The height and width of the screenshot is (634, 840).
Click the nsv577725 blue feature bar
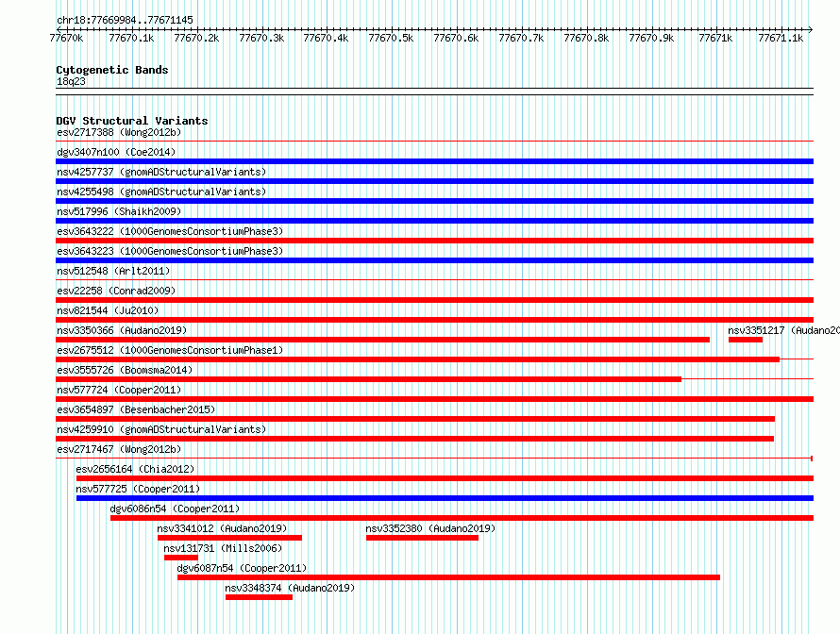[445, 498]
